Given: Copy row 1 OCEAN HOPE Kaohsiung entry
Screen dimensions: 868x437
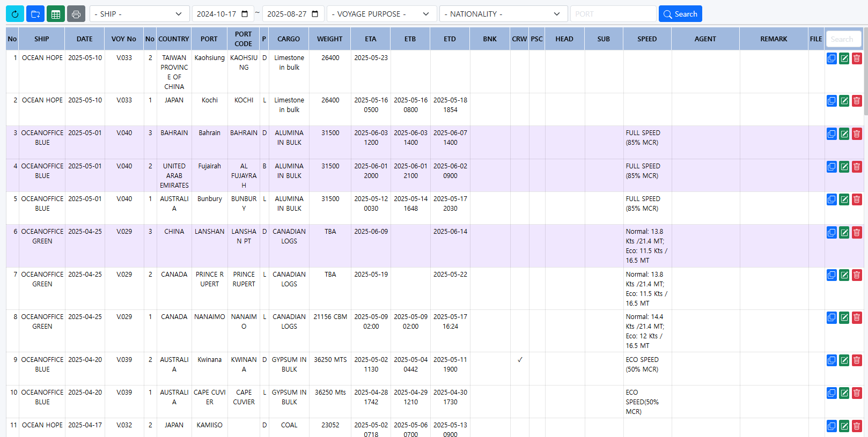Looking at the screenshot, I should (832, 58).
